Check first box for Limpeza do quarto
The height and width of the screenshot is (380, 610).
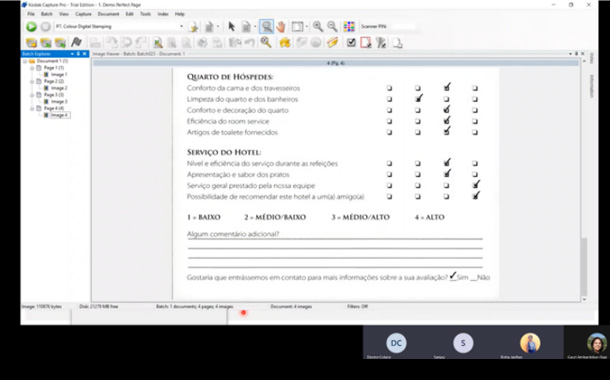[x=389, y=99]
